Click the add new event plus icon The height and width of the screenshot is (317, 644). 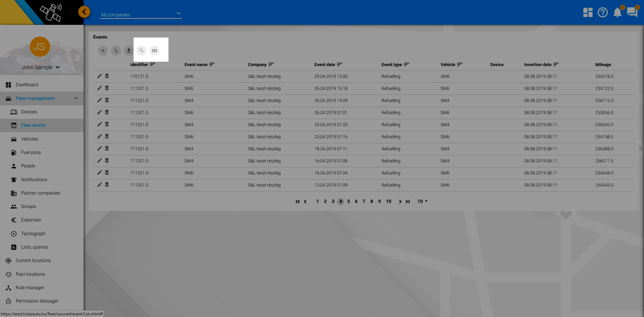pos(103,51)
